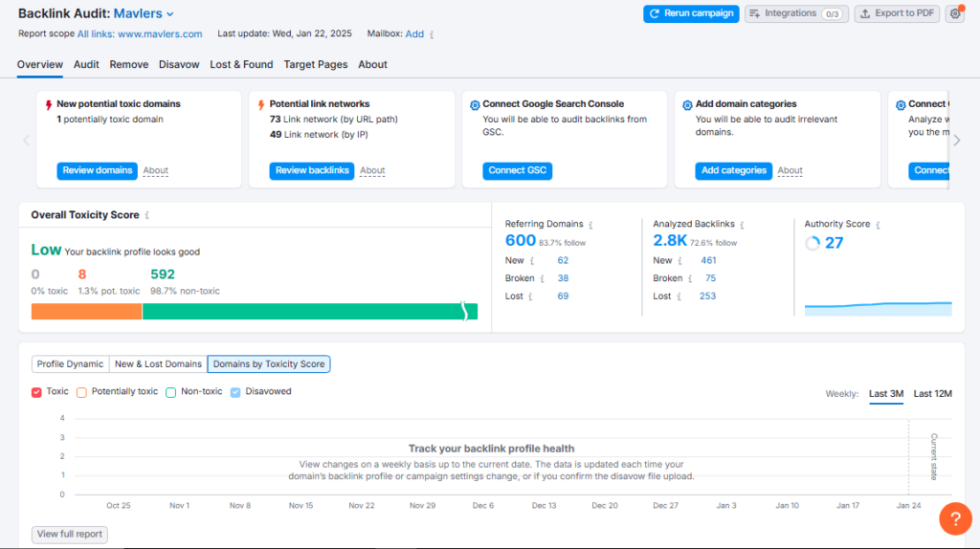Screen dimensions: 980x549
Task: Click the Mailbox Add link
Action: 414,33
